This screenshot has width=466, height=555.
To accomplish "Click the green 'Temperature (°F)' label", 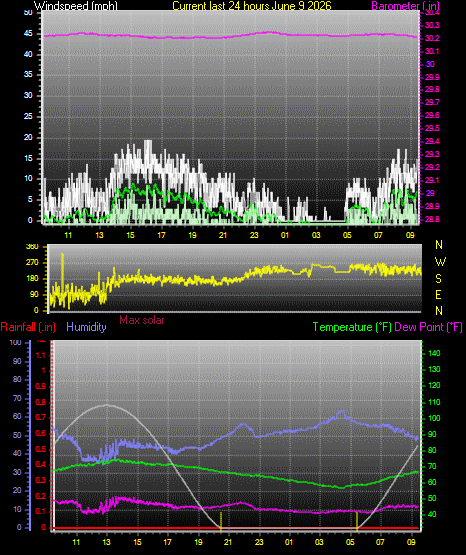I will tap(352, 327).
